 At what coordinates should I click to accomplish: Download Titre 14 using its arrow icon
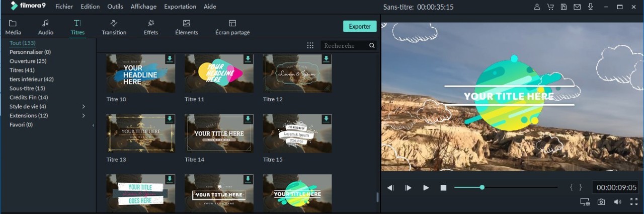click(248, 119)
